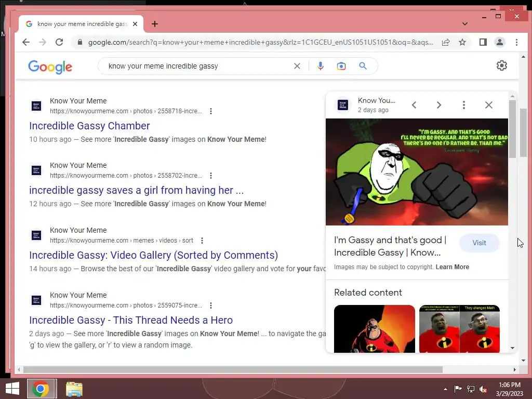Image resolution: width=532 pixels, height=399 pixels.
Task: Close the current Chrome tab
Action: [135, 24]
